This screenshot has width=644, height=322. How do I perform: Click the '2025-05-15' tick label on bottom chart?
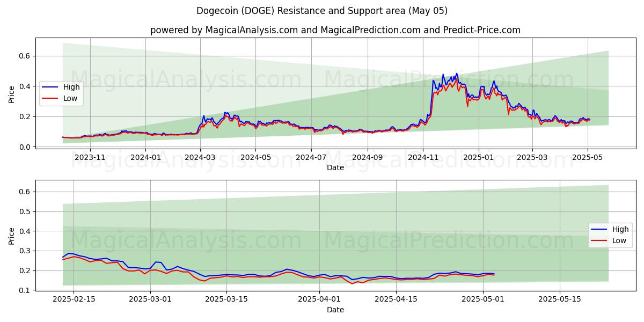click(560, 301)
